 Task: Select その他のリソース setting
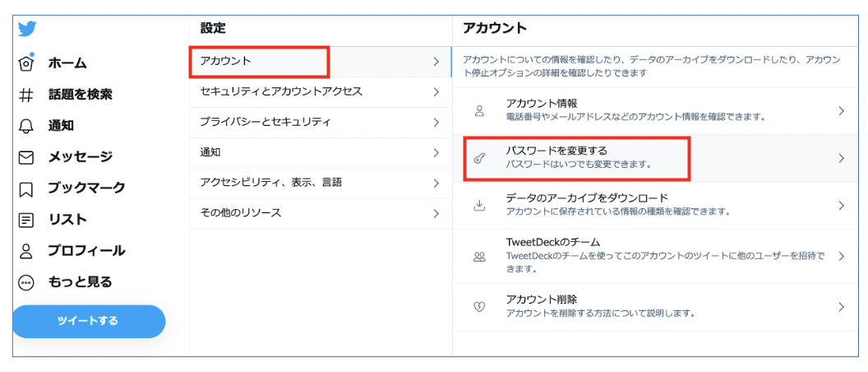click(321, 213)
